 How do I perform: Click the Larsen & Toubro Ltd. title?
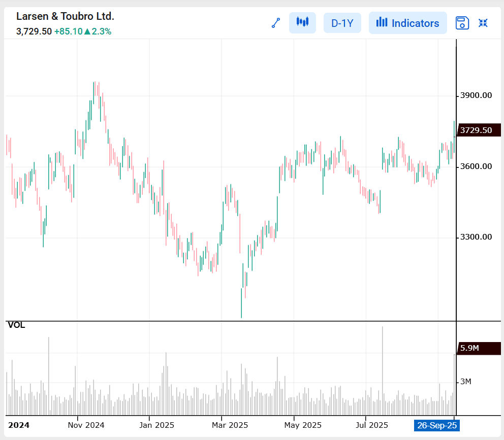pyautogui.click(x=65, y=16)
